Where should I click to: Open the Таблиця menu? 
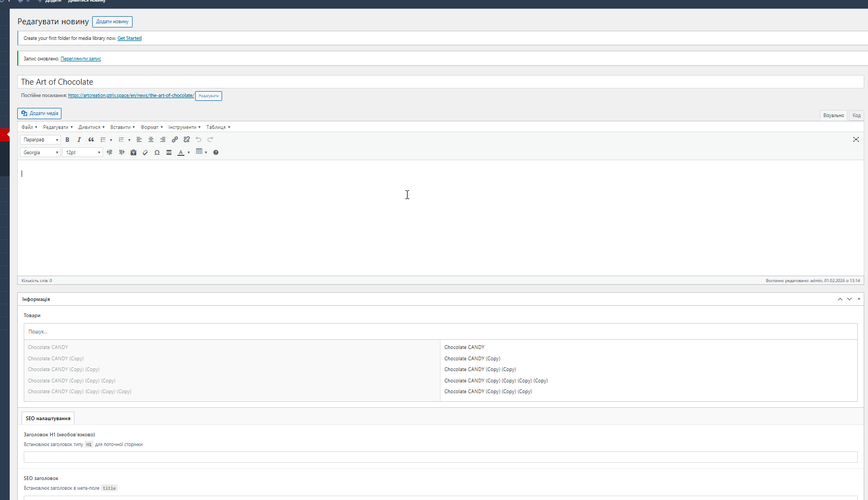[218, 127]
